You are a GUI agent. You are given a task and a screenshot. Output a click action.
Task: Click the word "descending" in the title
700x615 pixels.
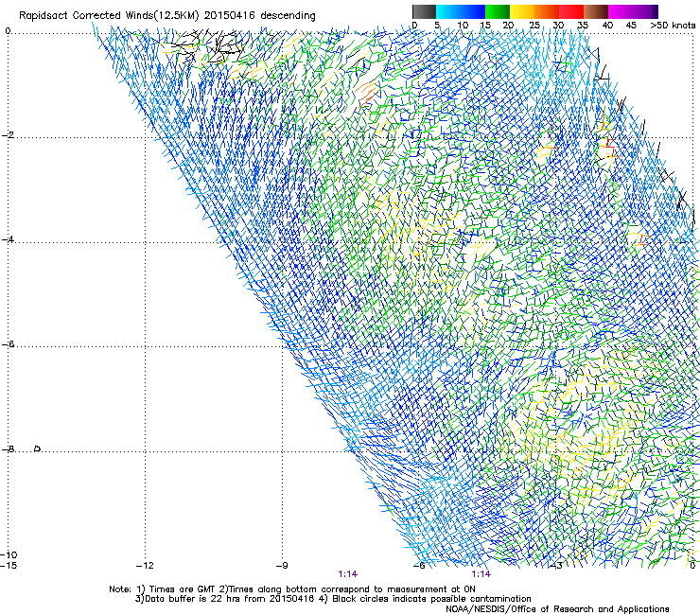pos(288,16)
